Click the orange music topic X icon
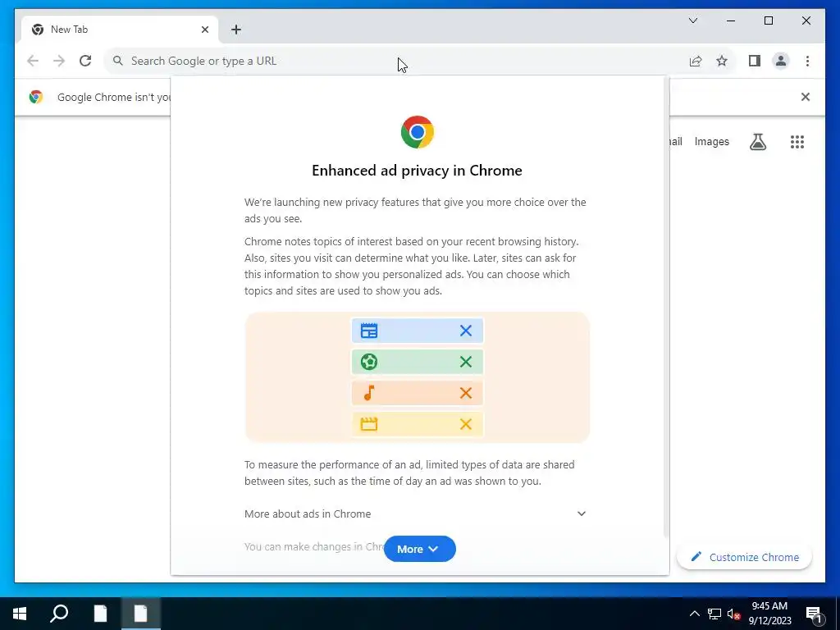The image size is (840, 630). point(466,393)
